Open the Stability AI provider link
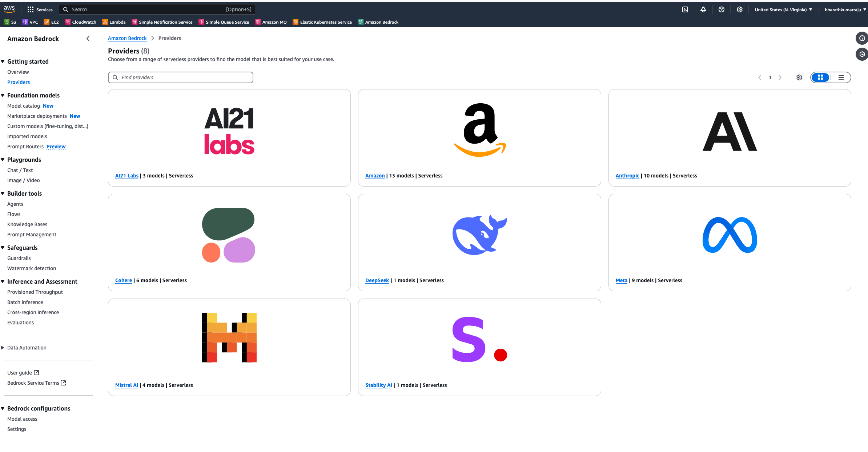The height and width of the screenshot is (452, 868). click(x=379, y=385)
